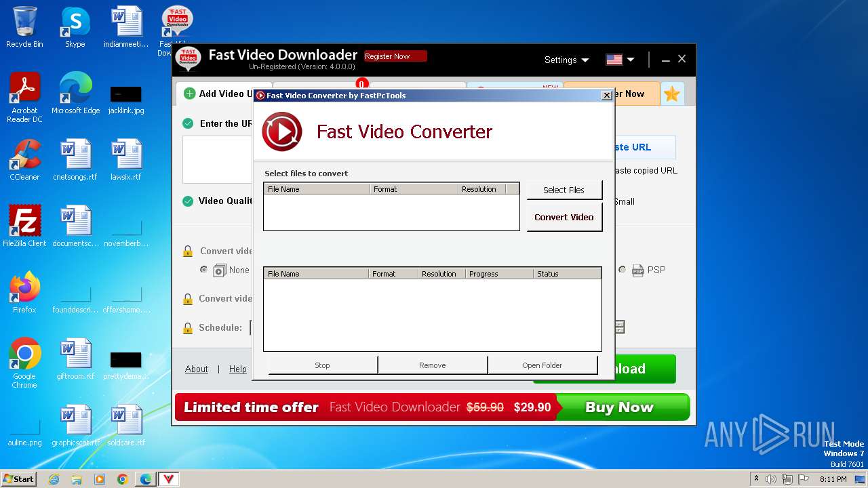Click Status column header in conversion list
868x488 pixels.
tap(567, 274)
